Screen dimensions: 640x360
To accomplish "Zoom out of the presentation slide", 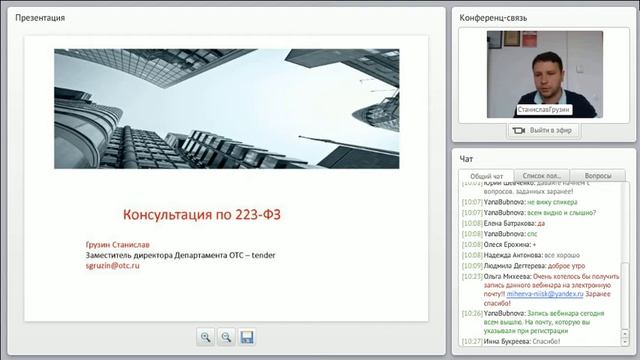I will pyautogui.click(x=226, y=337).
